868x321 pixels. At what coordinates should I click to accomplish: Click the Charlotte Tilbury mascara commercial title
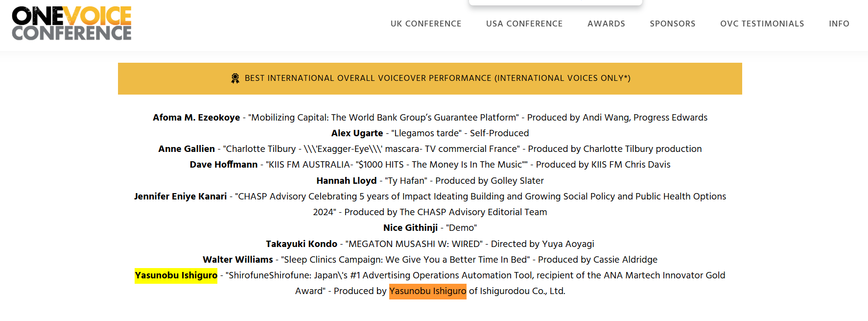pyautogui.click(x=372, y=149)
